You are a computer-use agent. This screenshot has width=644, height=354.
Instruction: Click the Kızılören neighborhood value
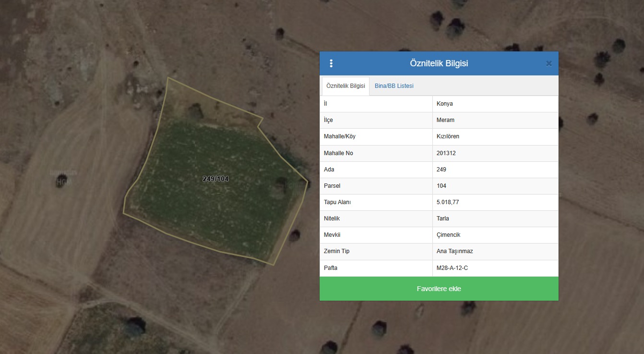448,136
